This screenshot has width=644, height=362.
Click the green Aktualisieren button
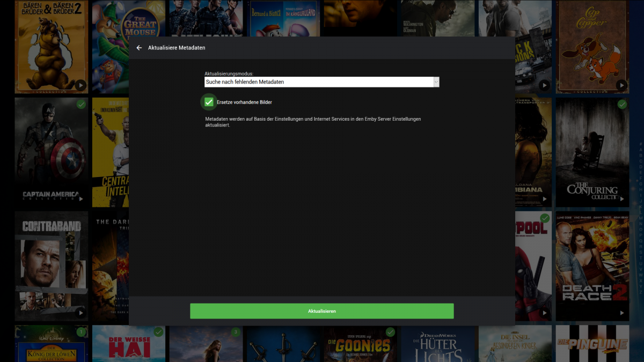[x=322, y=311]
